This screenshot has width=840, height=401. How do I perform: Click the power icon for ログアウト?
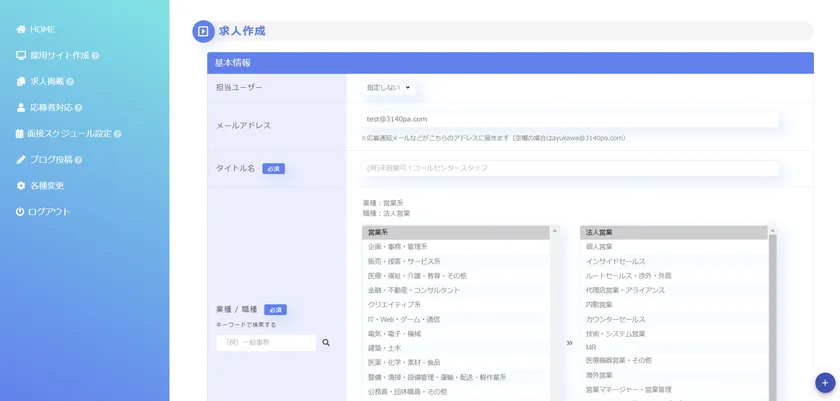point(21,212)
